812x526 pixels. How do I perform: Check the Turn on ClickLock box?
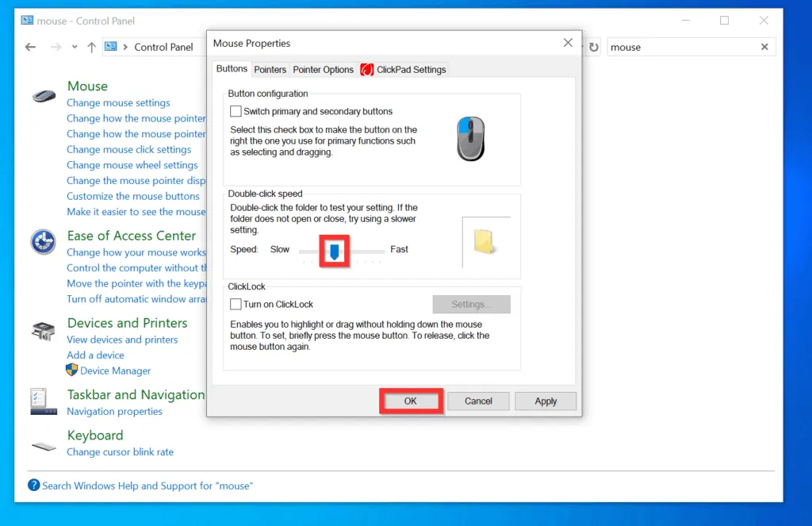click(x=236, y=304)
